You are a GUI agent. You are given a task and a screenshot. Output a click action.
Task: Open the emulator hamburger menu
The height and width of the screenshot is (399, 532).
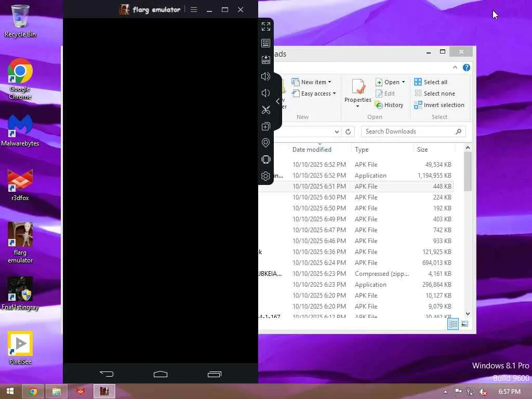pyautogui.click(x=194, y=9)
